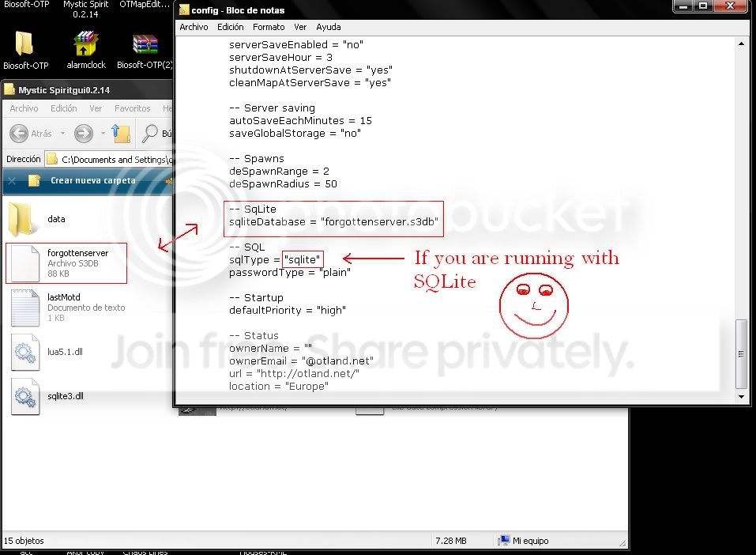Screen dimensions: 756x555
Task: Open Edición menu in Explorer window
Action: click(x=64, y=108)
